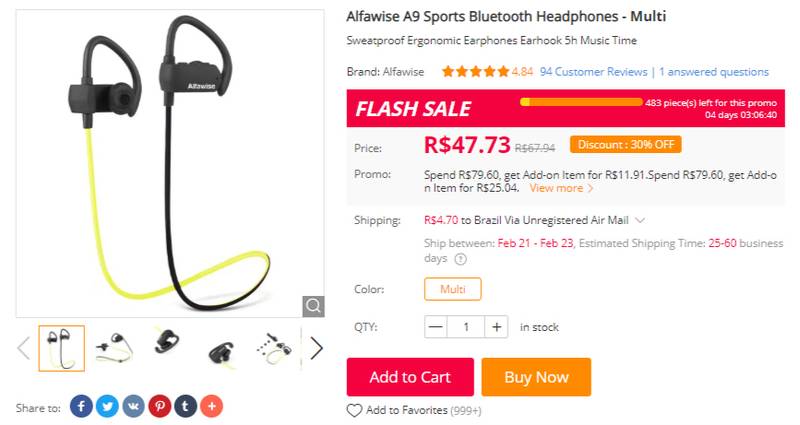Decrease quantity with minus button
800x425 pixels.
click(x=436, y=327)
